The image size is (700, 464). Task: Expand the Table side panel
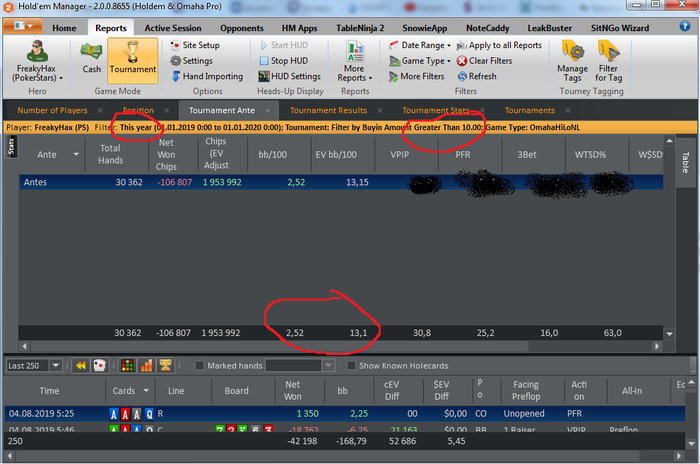tap(686, 163)
